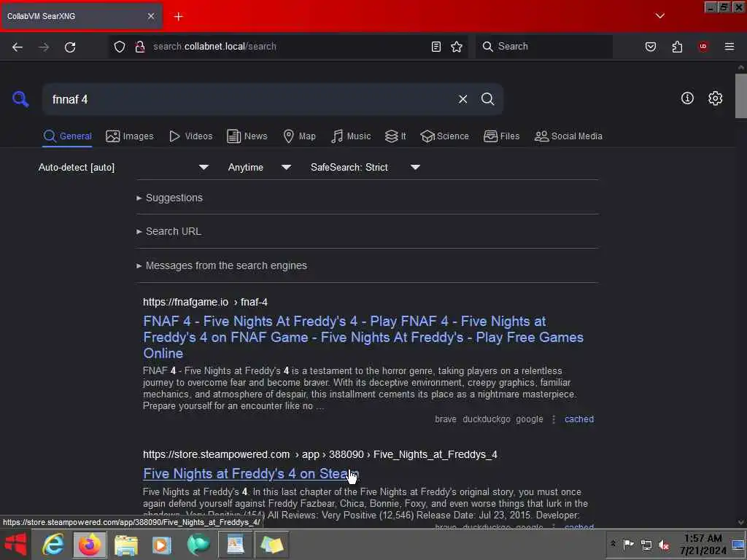Switch to the Files category
Screen dimensions: 747x560
click(502, 136)
